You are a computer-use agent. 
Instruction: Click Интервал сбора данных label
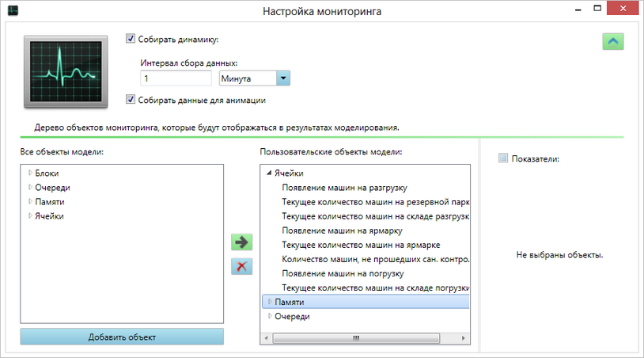(189, 63)
